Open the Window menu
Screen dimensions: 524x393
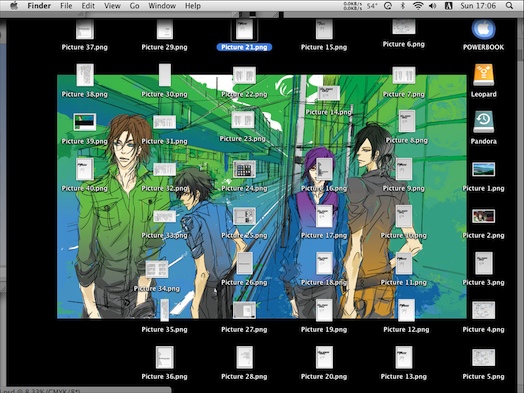[162, 6]
